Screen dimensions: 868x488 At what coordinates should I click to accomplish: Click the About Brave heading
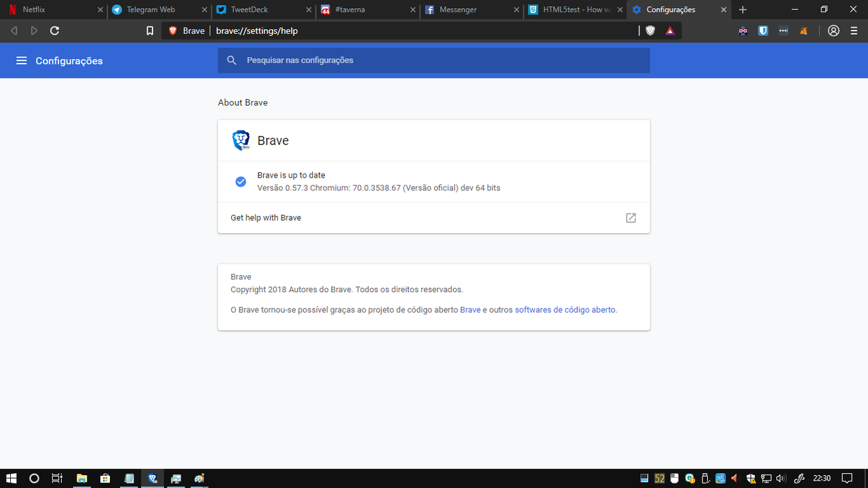[243, 103]
